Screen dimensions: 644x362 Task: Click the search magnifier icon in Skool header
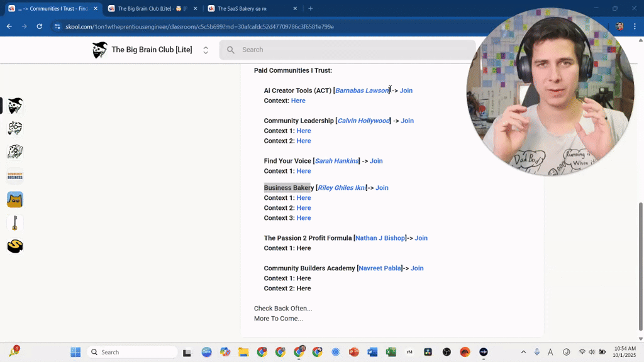pyautogui.click(x=231, y=50)
